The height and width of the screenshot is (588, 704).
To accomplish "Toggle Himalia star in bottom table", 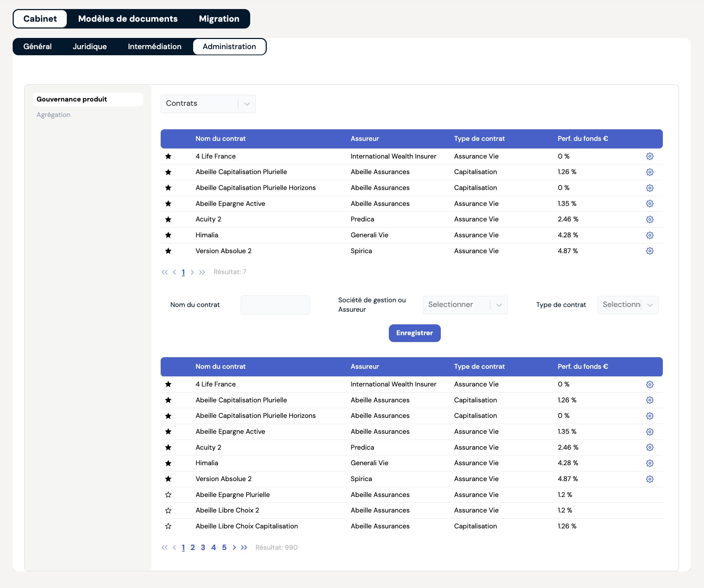I will (168, 463).
